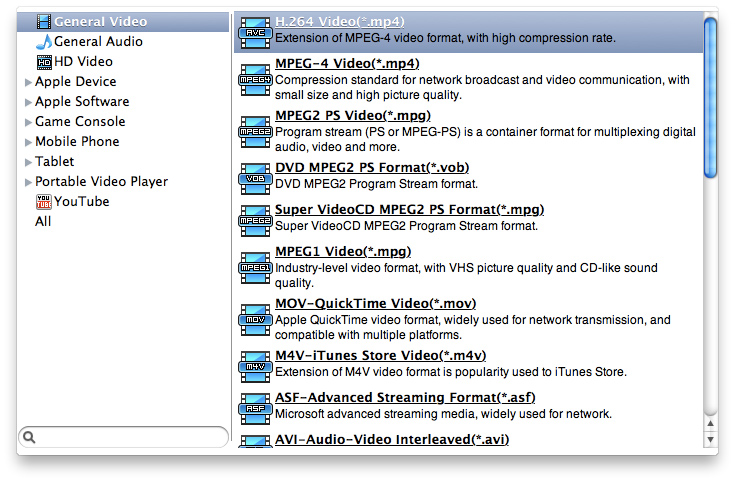Choose AVI-Audio-Video Interleaved format
The width and height of the screenshot is (735, 482).
[x=385, y=441]
